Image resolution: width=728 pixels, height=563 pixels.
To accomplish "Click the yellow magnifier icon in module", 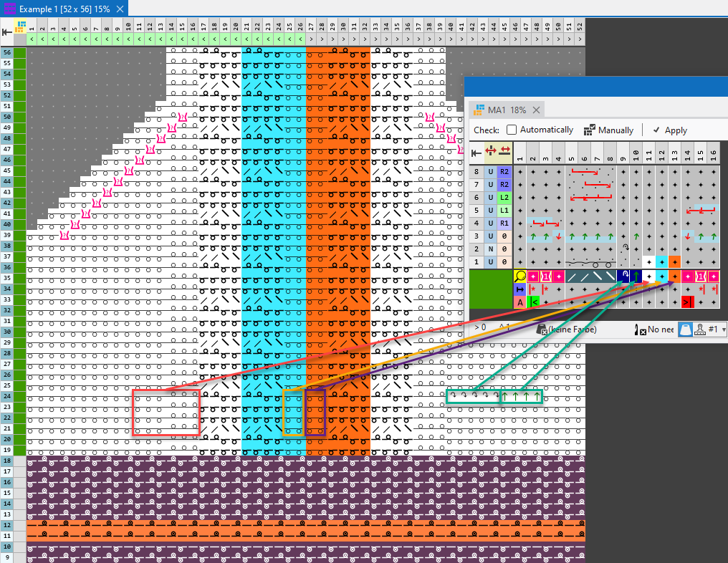I will [x=520, y=276].
